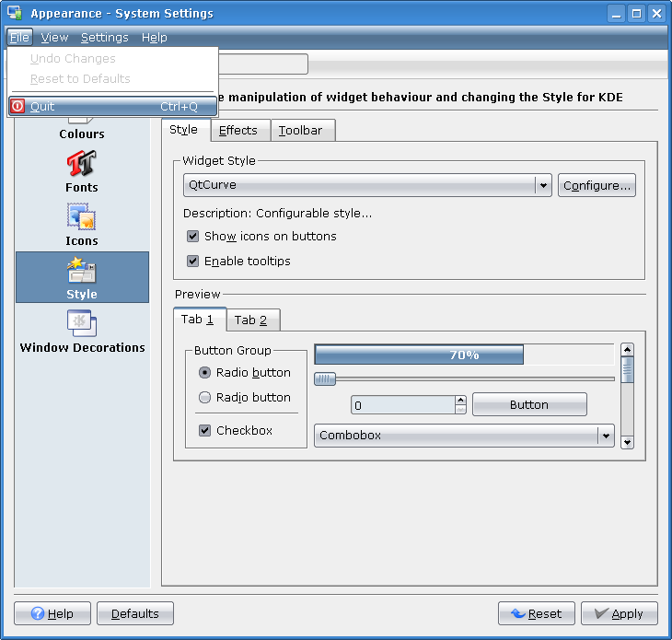The width and height of the screenshot is (672, 640).
Task: Click the preview scrollbar down arrow
Action: (x=627, y=442)
